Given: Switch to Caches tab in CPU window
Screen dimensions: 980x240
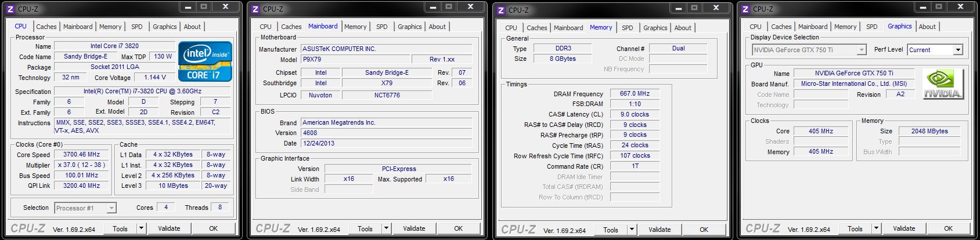Looking at the screenshot, I should tap(46, 27).
